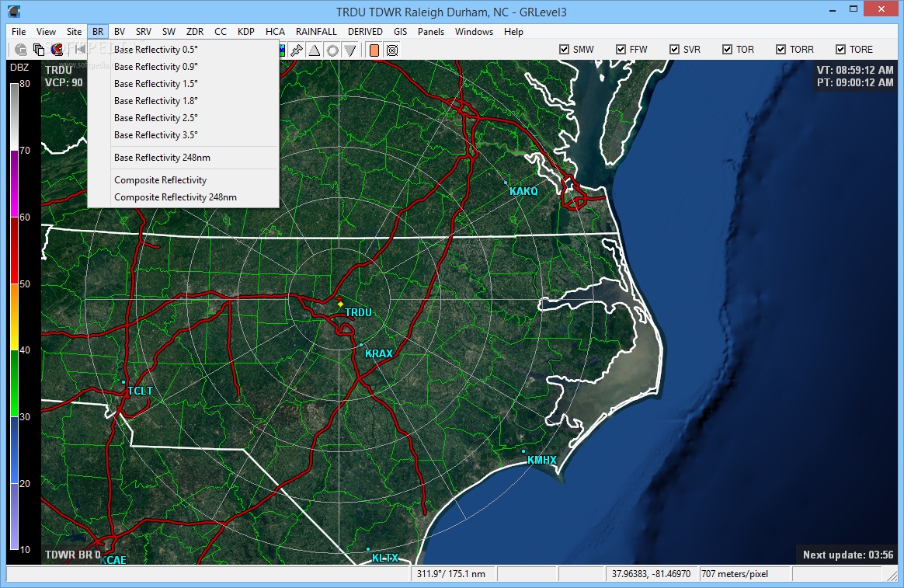
Task: Open the Help menu
Action: tap(513, 32)
